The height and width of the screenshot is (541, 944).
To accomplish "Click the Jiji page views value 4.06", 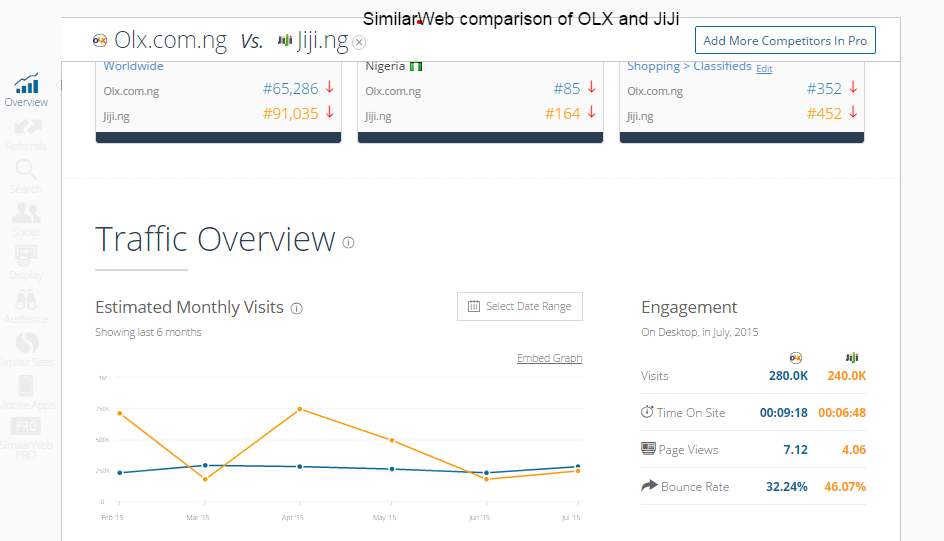I will tap(854, 450).
